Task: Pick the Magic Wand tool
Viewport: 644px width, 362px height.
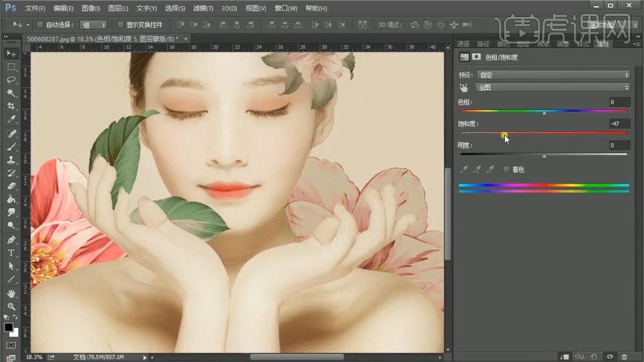Action: pos(11,93)
